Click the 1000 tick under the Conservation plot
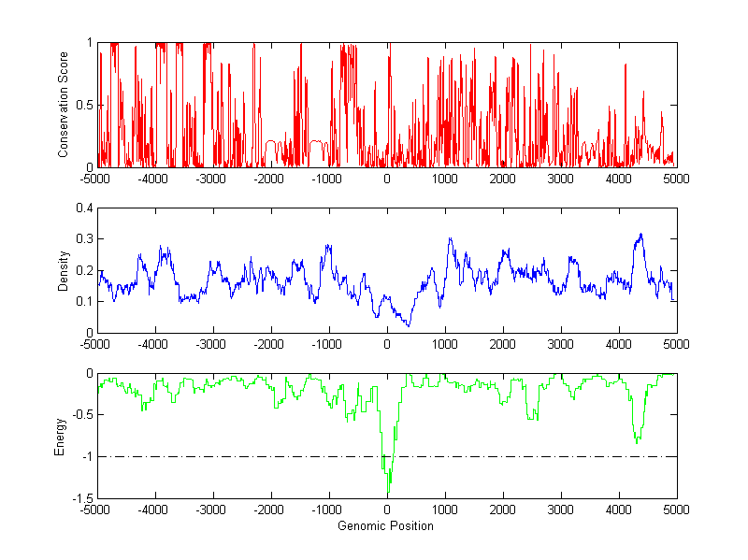 pyautogui.click(x=445, y=178)
